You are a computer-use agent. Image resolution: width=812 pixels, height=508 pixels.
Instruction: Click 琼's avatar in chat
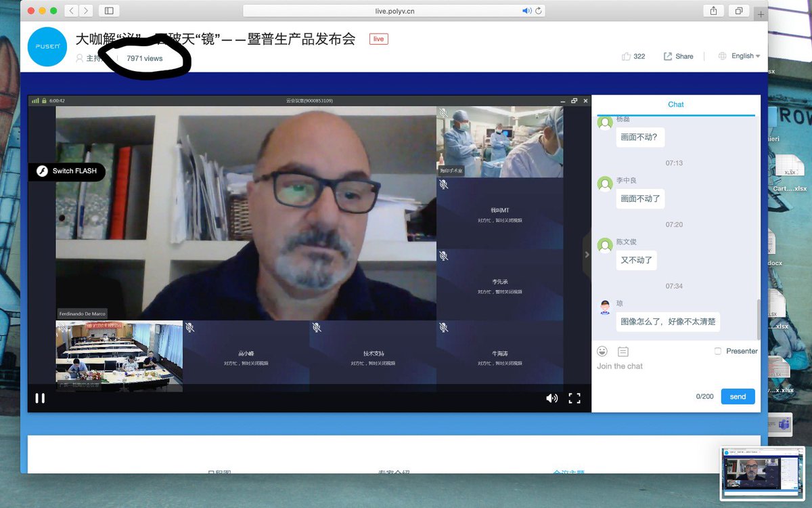[605, 307]
